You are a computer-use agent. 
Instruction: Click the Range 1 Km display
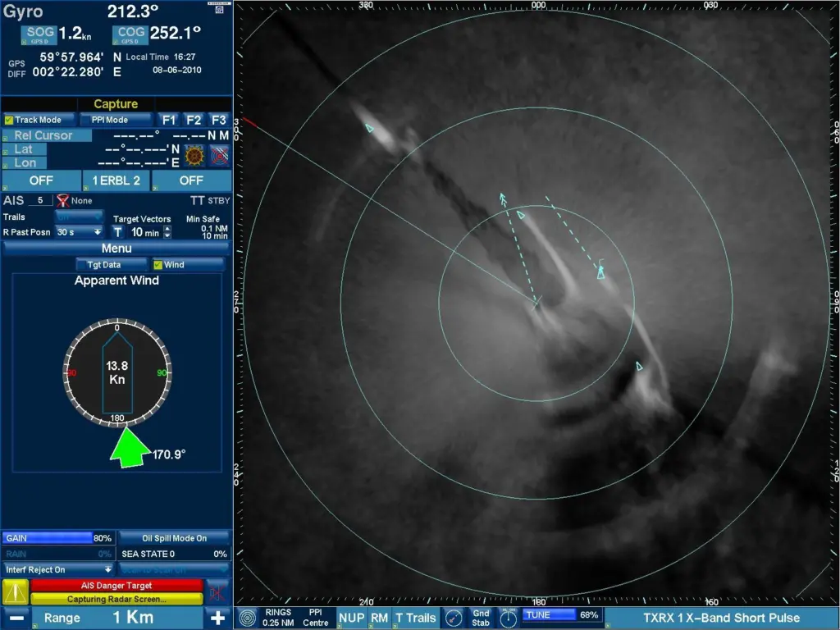tap(118, 618)
